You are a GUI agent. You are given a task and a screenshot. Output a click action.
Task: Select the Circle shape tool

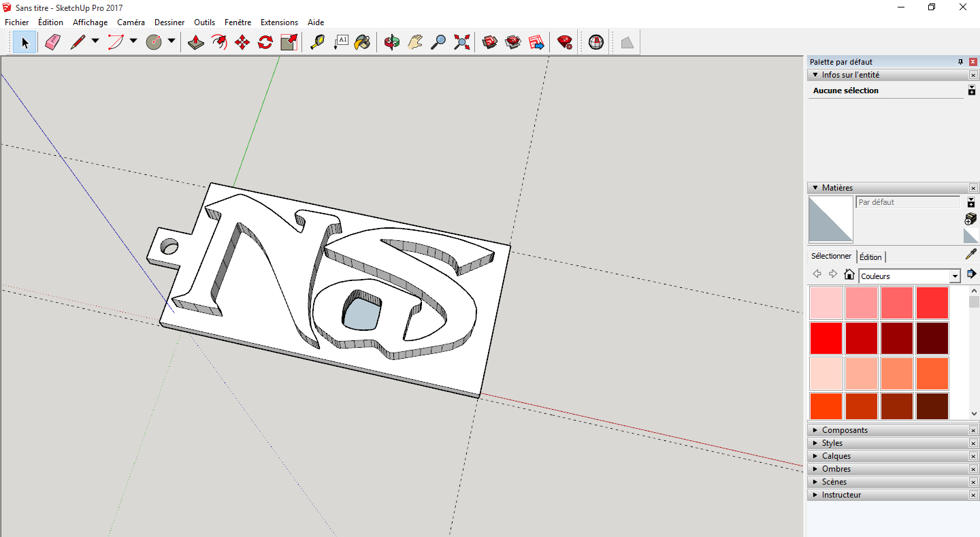click(x=154, y=42)
